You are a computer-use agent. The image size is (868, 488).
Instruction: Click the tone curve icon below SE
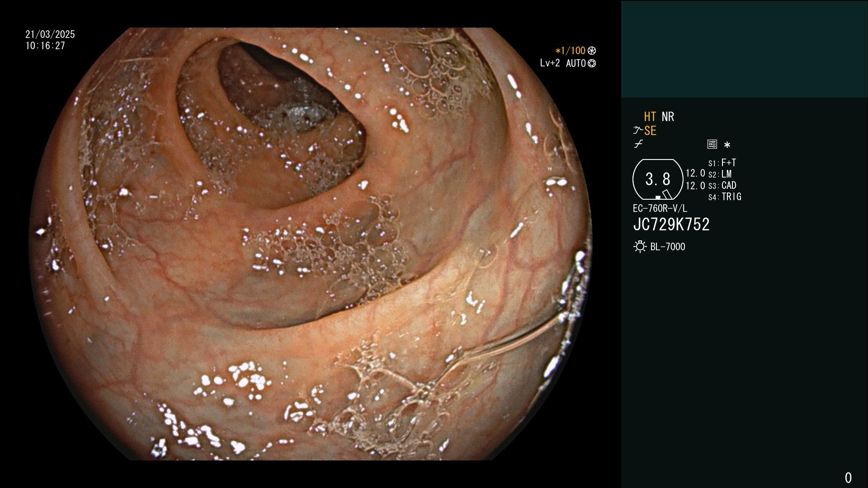coord(638,144)
